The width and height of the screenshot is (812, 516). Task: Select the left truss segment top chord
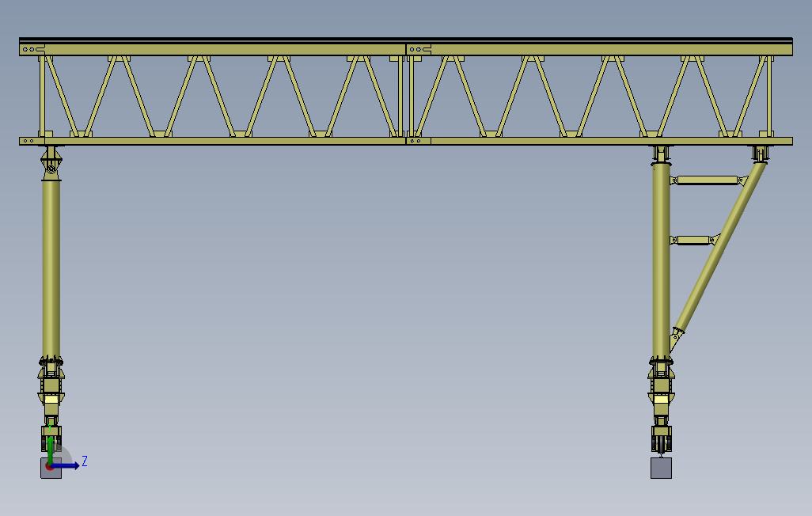(x=212, y=50)
